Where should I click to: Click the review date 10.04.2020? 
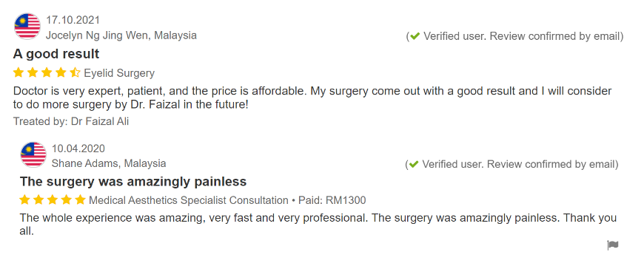78,149
